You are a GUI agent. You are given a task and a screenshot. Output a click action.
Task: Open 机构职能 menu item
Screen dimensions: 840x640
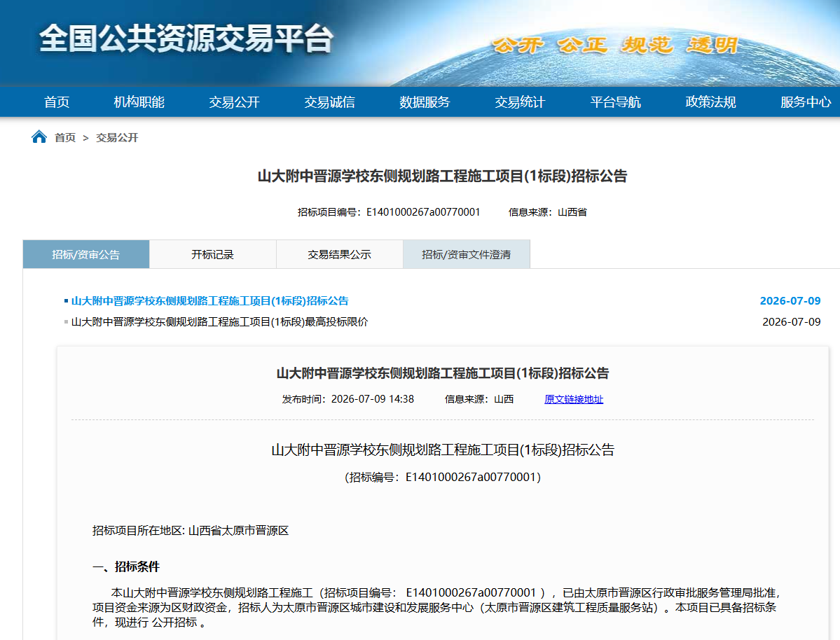139,102
